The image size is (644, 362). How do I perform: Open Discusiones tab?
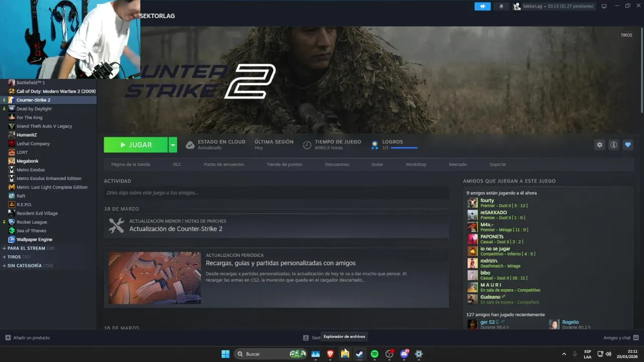pos(337,164)
